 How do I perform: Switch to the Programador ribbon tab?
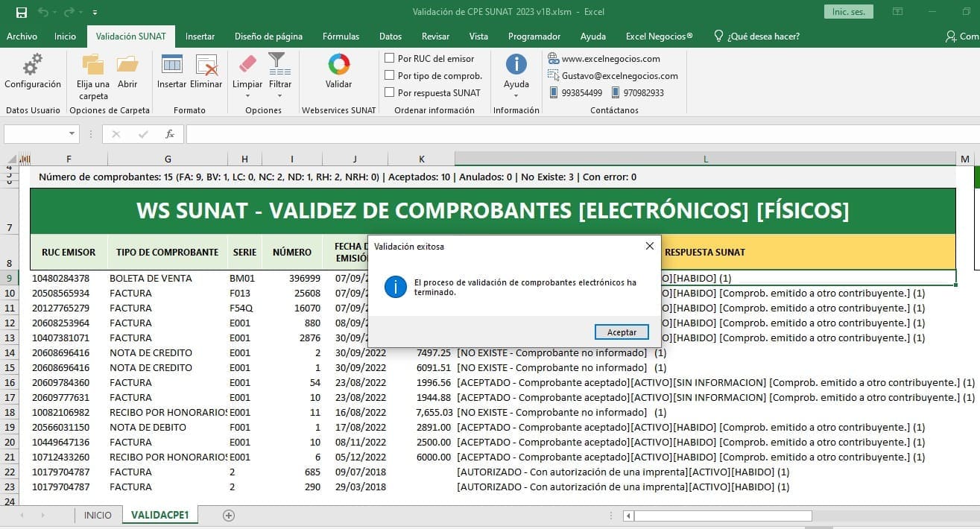tap(534, 35)
